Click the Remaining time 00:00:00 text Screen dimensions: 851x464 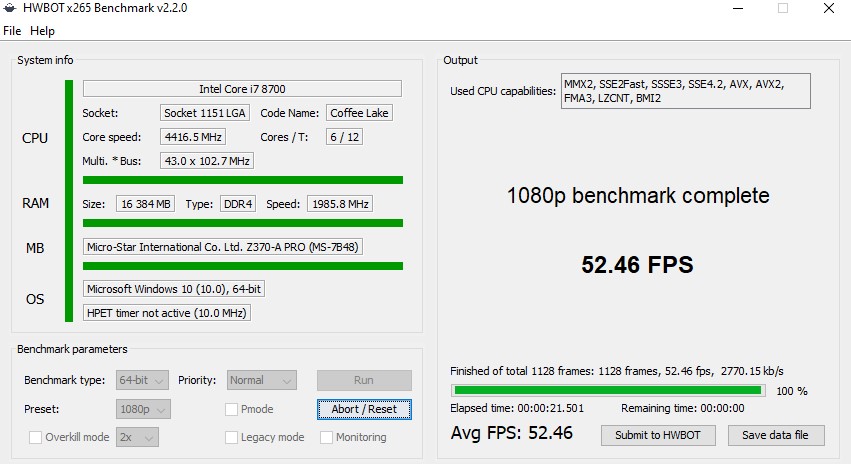tap(683, 408)
